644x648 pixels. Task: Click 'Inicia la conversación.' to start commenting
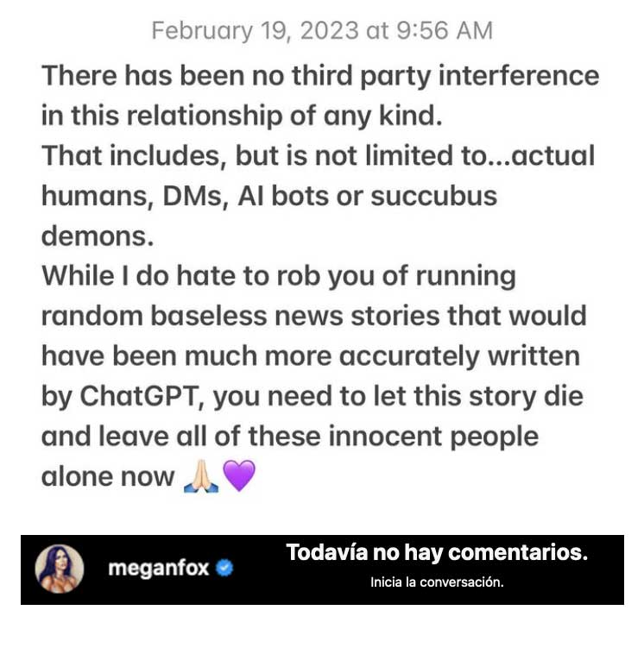437,582
